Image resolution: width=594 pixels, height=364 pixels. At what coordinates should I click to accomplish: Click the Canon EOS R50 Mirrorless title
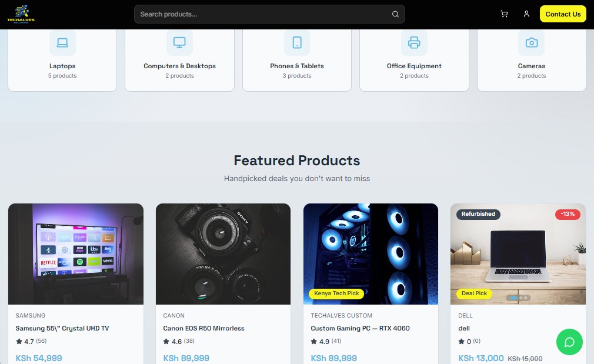pyautogui.click(x=204, y=328)
